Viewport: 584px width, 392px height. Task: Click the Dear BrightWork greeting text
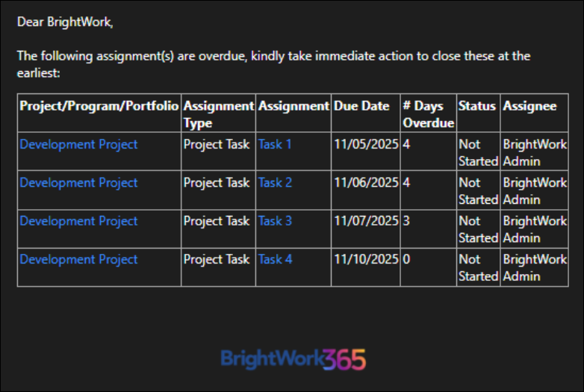point(65,22)
